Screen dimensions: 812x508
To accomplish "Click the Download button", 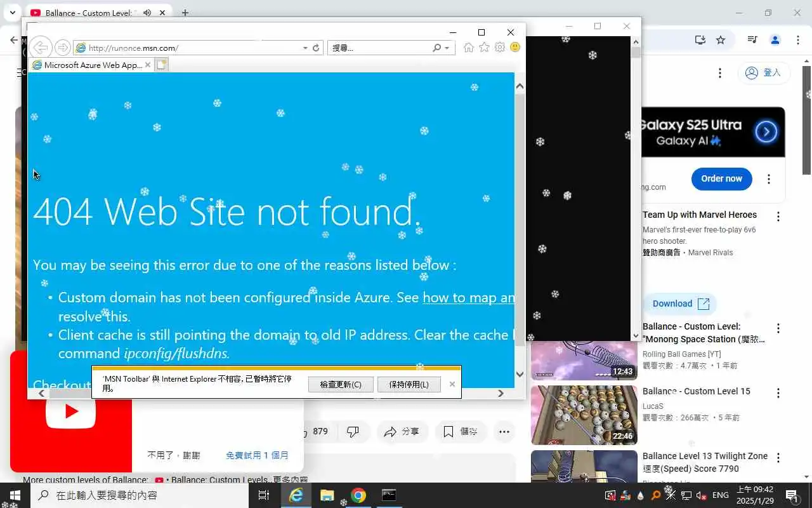I will point(680,304).
